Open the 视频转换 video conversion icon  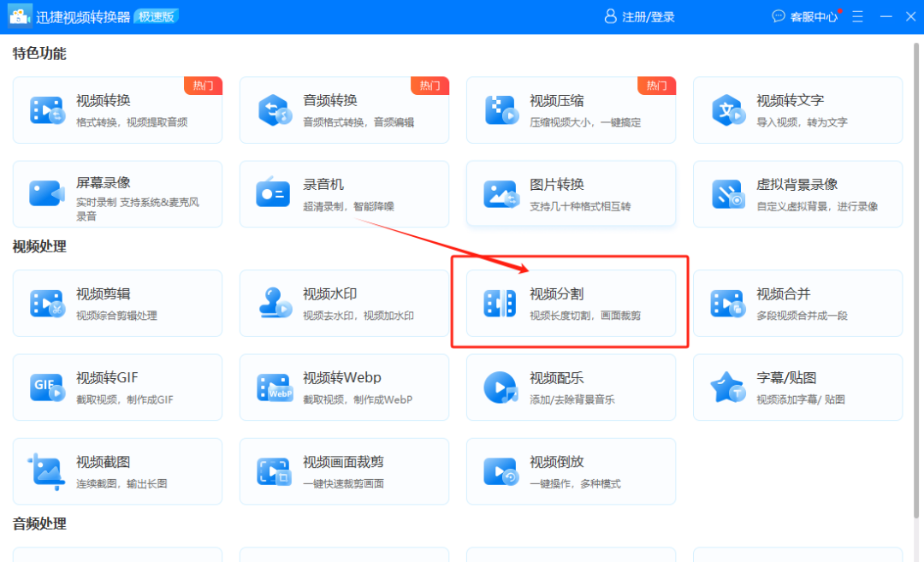46,110
